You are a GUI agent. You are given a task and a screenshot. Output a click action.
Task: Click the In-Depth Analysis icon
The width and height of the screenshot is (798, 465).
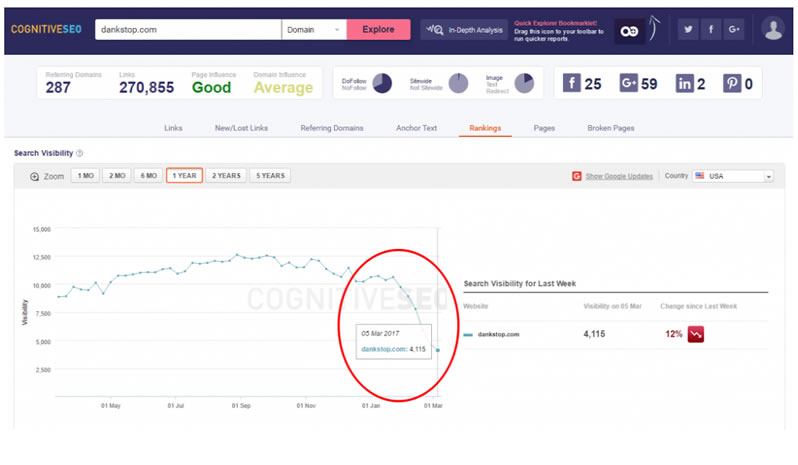(x=435, y=30)
